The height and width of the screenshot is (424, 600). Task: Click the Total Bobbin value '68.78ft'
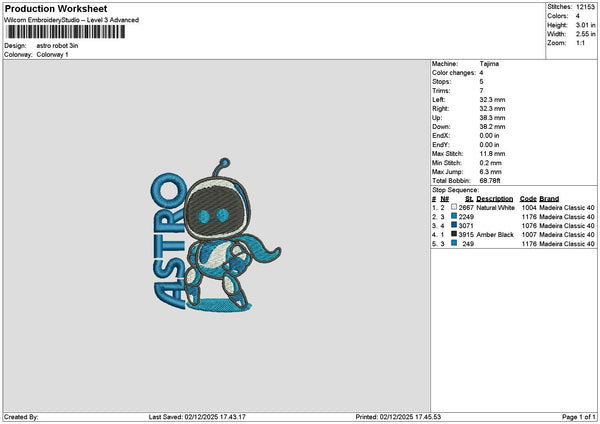tap(490, 181)
